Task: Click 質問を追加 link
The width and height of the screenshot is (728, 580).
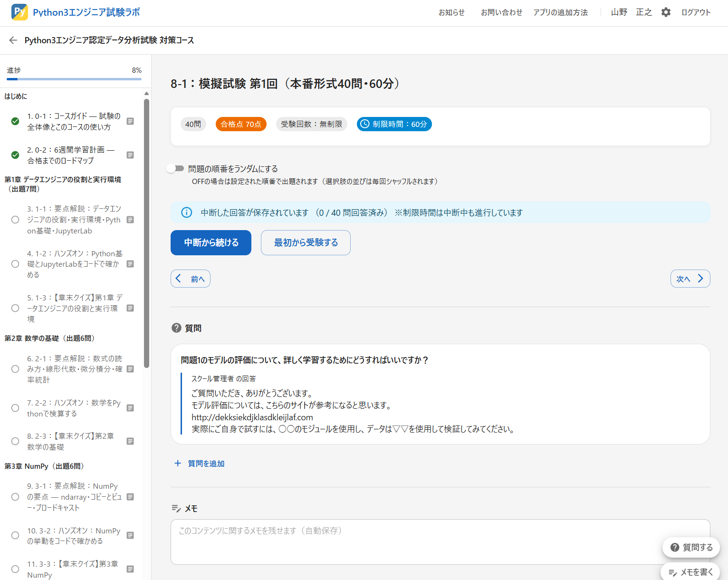Action: pyautogui.click(x=206, y=464)
